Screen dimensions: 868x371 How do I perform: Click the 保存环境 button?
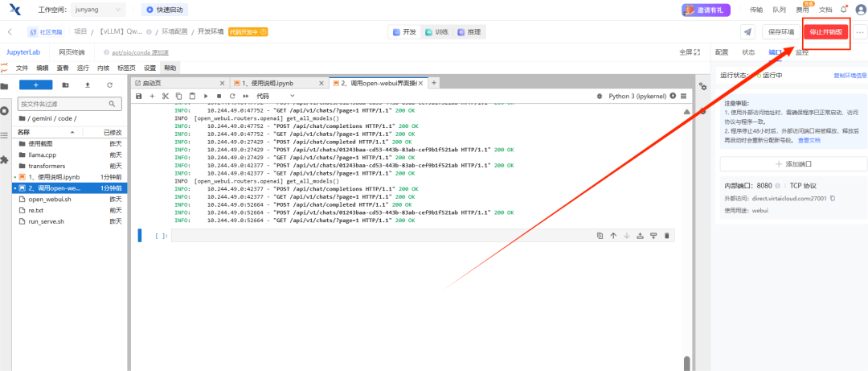(x=781, y=32)
